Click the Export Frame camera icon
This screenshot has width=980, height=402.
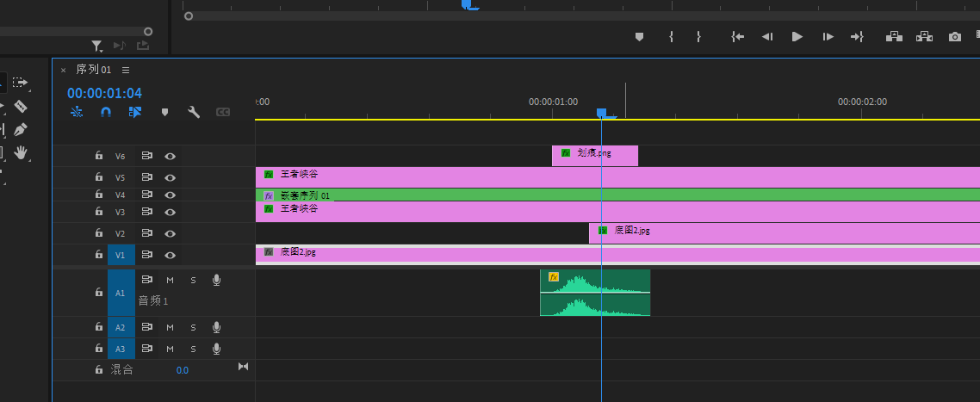[954, 37]
